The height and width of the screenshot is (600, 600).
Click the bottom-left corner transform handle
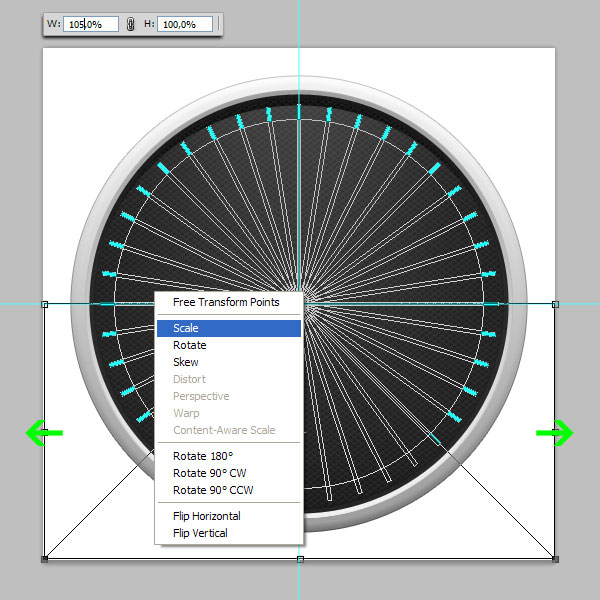pyautogui.click(x=45, y=559)
